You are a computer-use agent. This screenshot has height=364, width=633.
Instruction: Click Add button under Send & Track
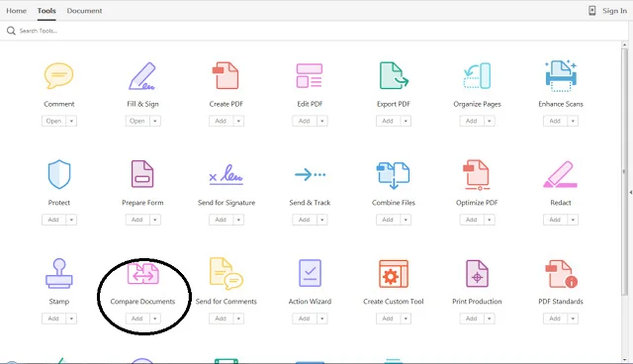coord(305,220)
